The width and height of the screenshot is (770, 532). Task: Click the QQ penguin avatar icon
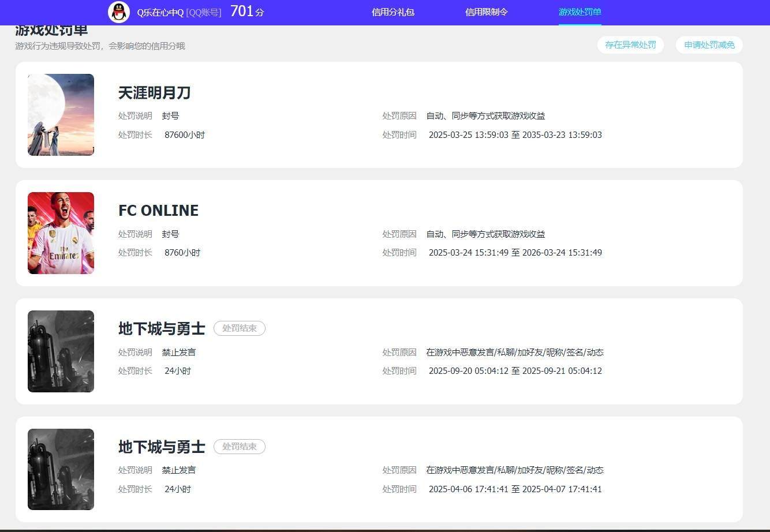tap(119, 12)
